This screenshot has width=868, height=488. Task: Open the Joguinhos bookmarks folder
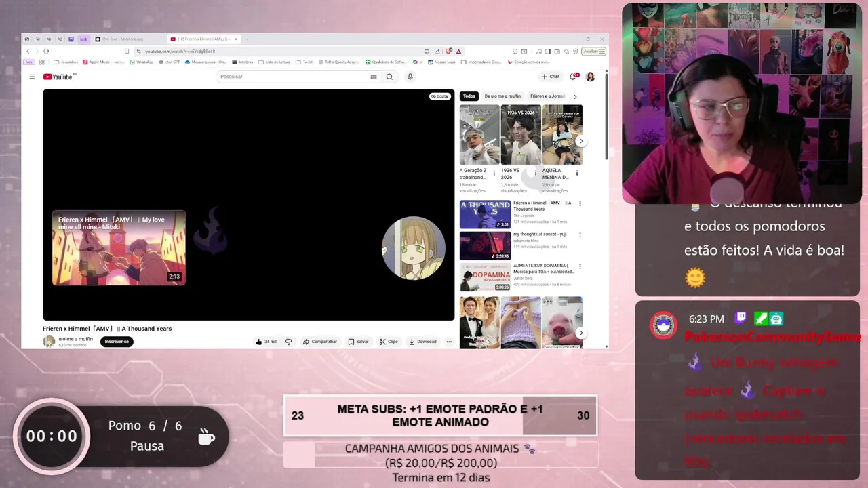[65, 62]
